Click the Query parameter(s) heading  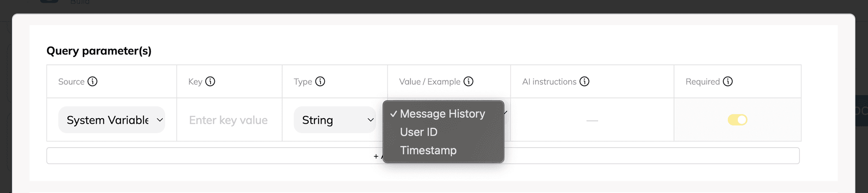(x=99, y=51)
